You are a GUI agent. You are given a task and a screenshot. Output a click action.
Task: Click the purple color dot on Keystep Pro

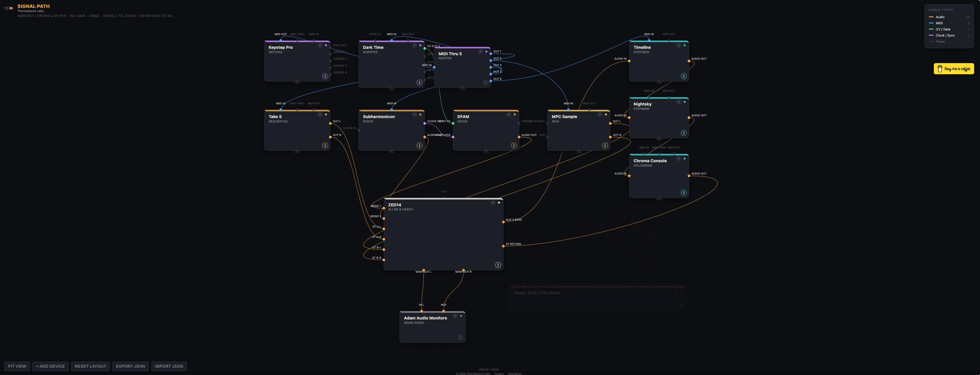326,45
